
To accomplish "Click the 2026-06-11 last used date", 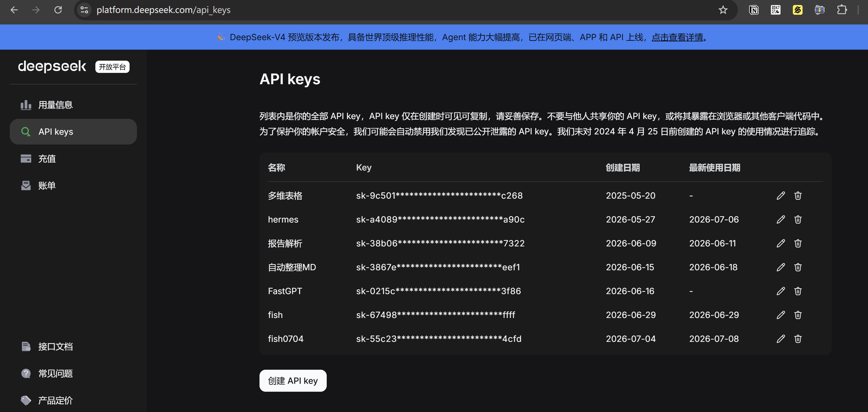I will pos(712,243).
